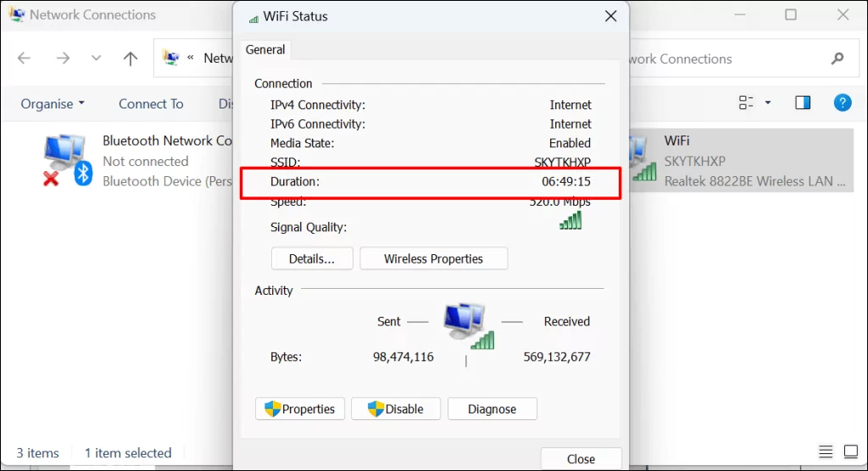Click Connect To in toolbar
This screenshot has width=868, height=471.
point(151,103)
